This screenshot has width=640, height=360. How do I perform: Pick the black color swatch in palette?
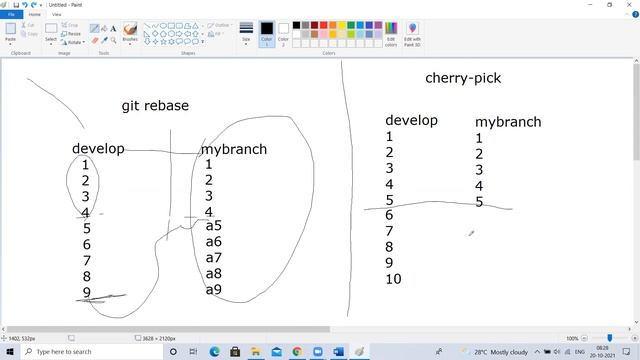[x=296, y=25]
